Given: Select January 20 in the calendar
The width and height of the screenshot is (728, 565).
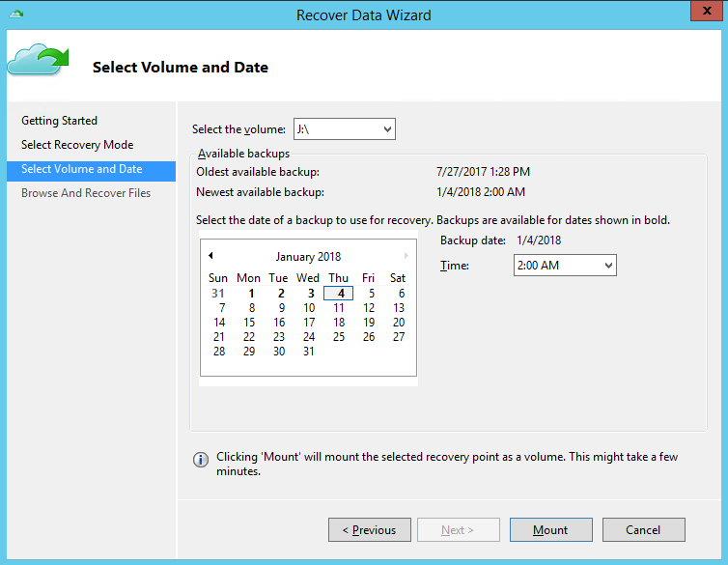Looking at the screenshot, I should click(399, 323).
